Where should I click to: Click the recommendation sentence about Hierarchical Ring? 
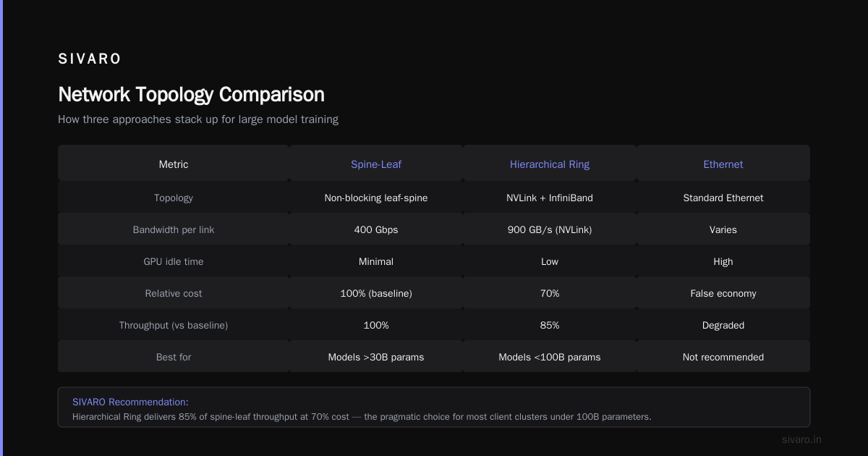[x=362, y=417]
